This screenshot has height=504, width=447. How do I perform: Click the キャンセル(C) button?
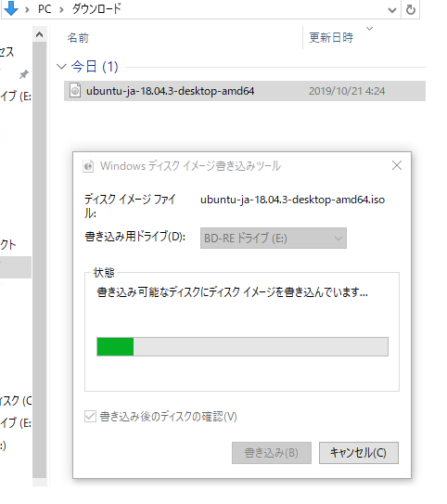(359, 453)
